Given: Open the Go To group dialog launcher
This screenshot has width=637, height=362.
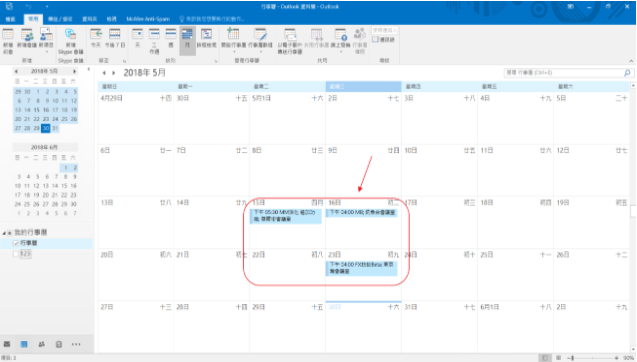Looking at the screenshot, I should tap(124, 61).
